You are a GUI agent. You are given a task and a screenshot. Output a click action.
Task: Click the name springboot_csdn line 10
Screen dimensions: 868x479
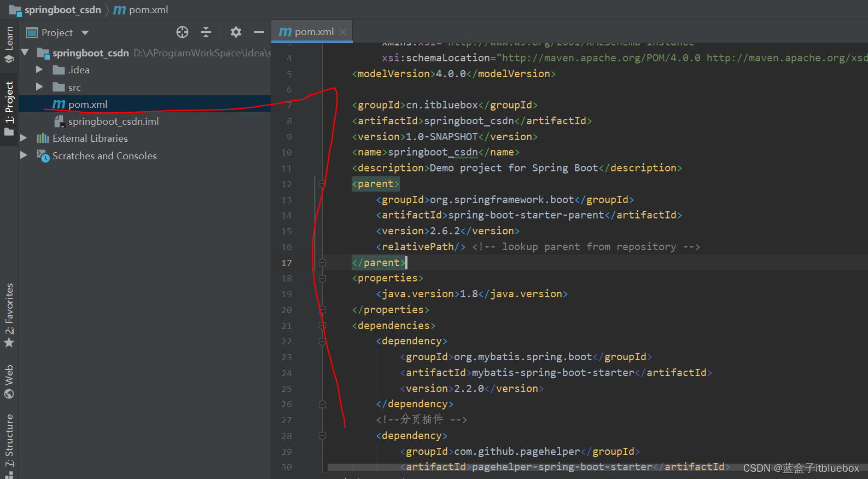click(435, 152)
